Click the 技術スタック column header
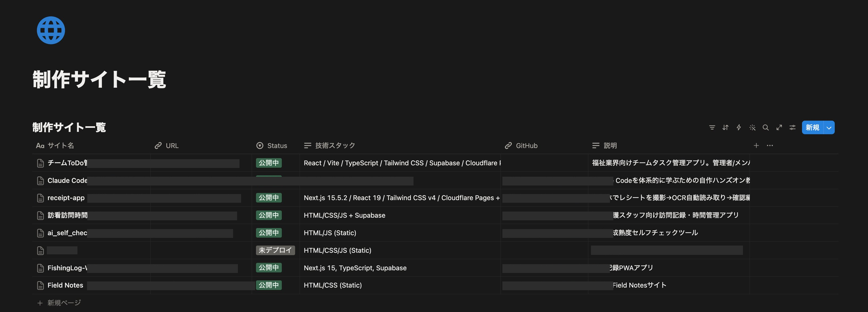 (x=400, y=145)
